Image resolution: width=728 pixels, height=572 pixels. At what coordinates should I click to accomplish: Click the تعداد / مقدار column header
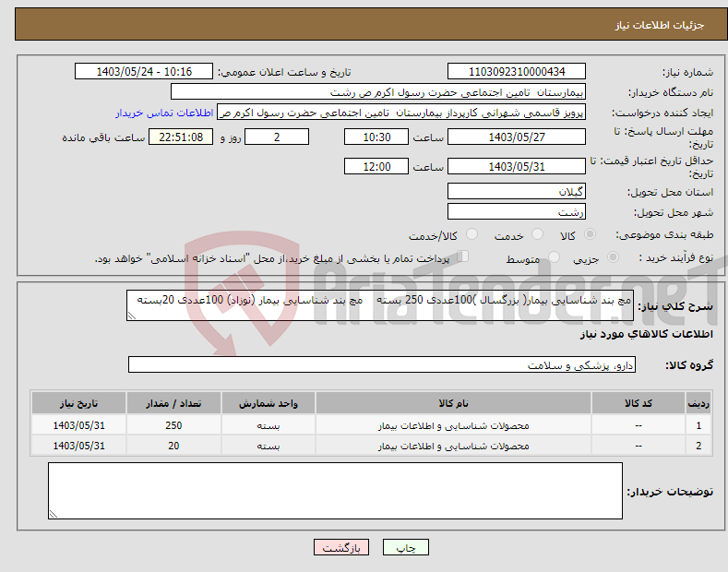coord(173,403)
